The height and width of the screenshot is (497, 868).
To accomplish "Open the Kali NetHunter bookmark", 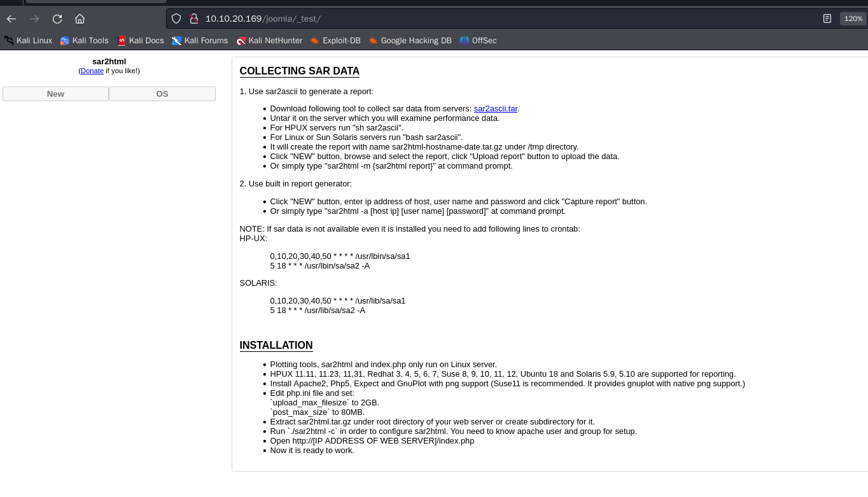I will pos(269,40).
